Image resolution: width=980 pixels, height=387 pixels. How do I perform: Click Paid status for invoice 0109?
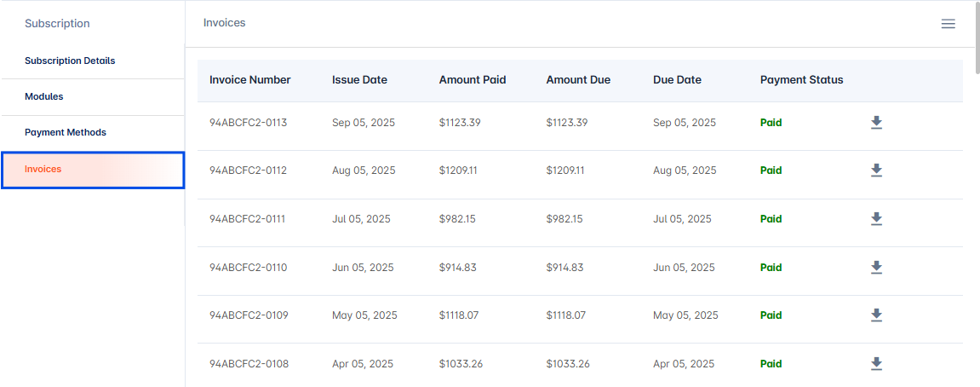(771, 315)
